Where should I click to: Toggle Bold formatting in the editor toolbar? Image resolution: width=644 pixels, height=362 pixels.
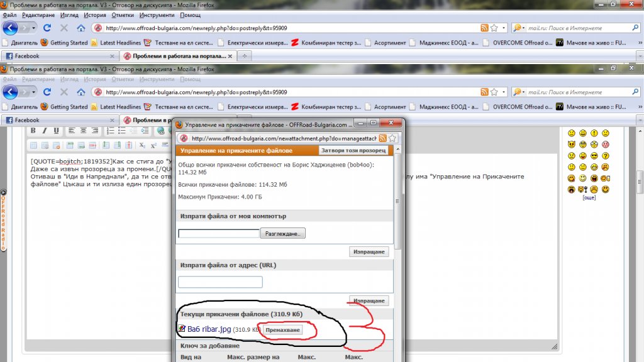[x=33, y=131]
